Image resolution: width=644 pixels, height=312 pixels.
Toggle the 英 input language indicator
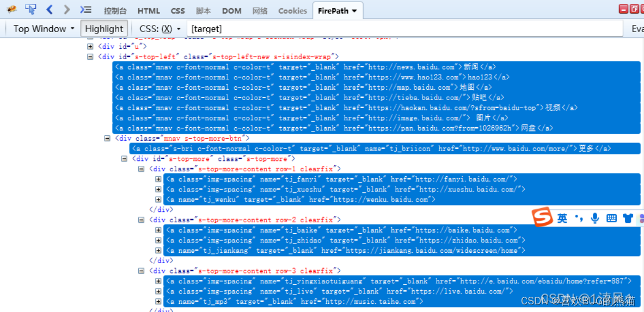pyautogui.click(x=563, y=219)
